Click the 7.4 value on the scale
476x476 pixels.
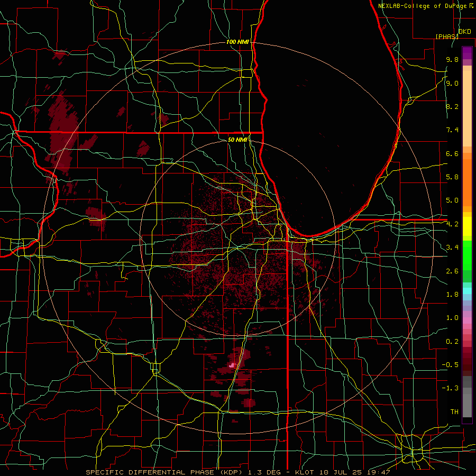pos(452,130)
